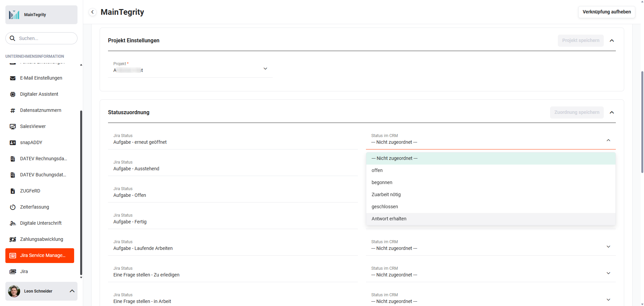
Task: Click the Aufgabe - erneut geöffnet Jira status
Action: pyautogui.click(x=140, y=142)
